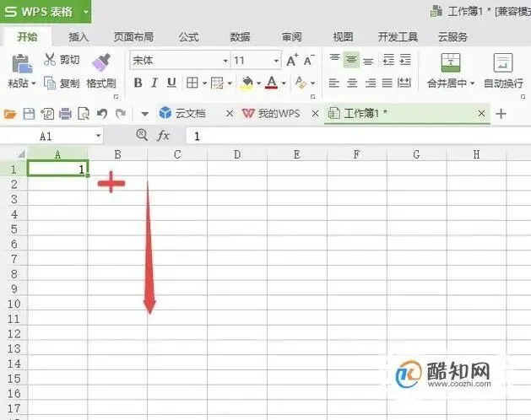531x420 pixels.
Task: Click the select-all corner triangle
Action: 21,154
